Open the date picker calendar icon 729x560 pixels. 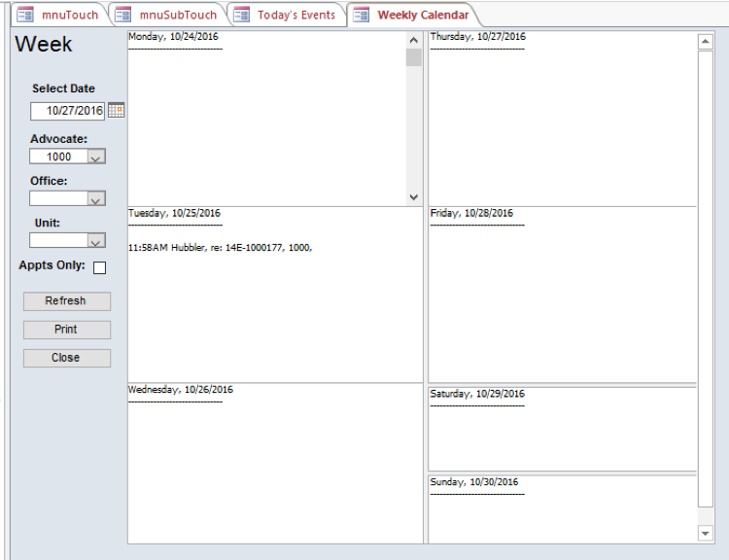(116, 111)
